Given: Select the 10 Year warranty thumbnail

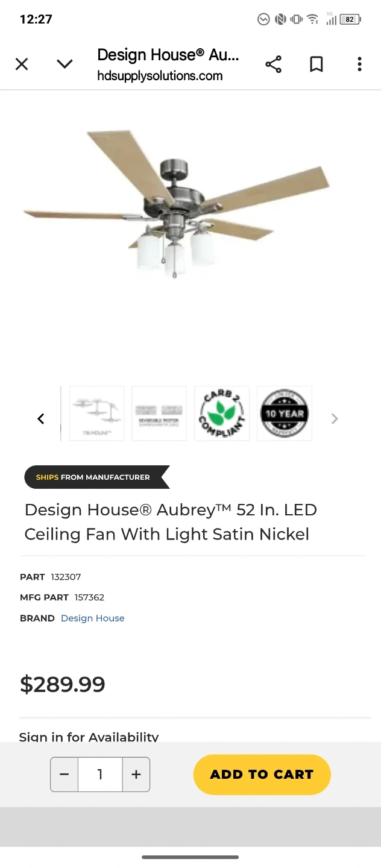Looking at the screenshot, I should [285, 414].
